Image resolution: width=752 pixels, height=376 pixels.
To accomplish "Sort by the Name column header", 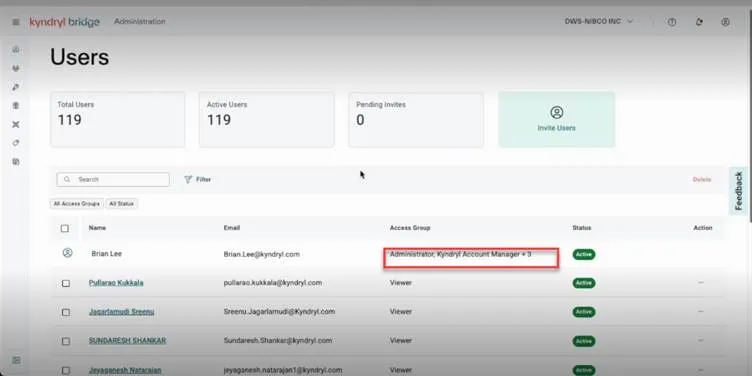I will point(97,228).
